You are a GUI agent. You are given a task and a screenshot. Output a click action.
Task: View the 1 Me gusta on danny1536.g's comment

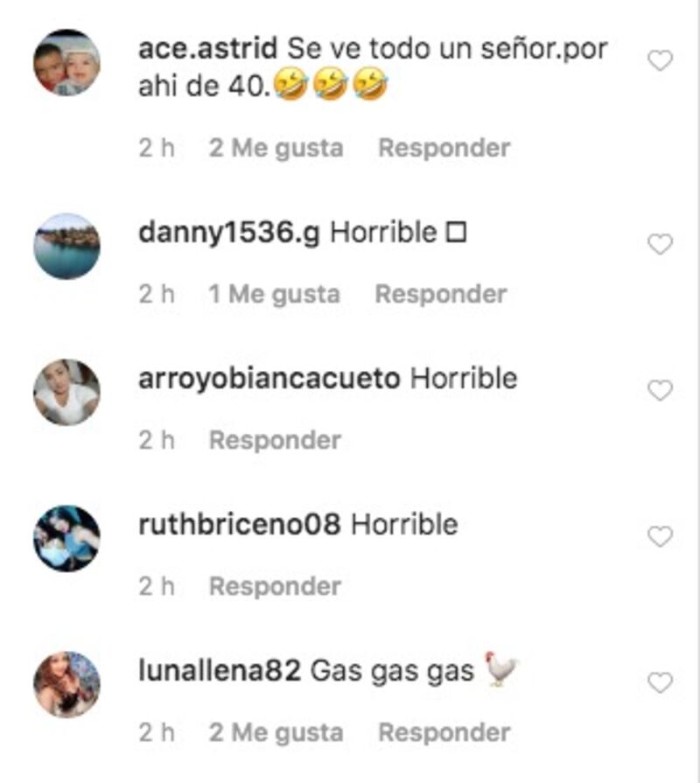pyautogui.click(x=274, y=294)
